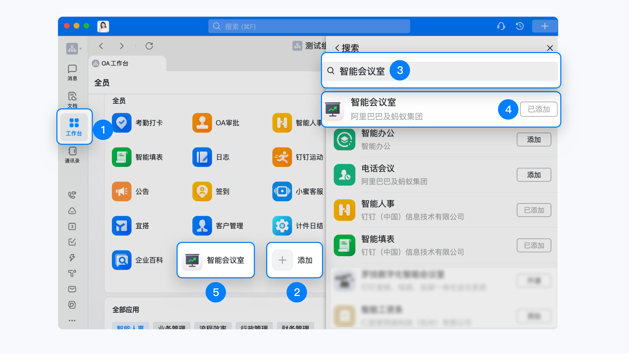Click the top search field 搜索
The width and height of the screenshot is (644, 362).
[x=309, y=26]
